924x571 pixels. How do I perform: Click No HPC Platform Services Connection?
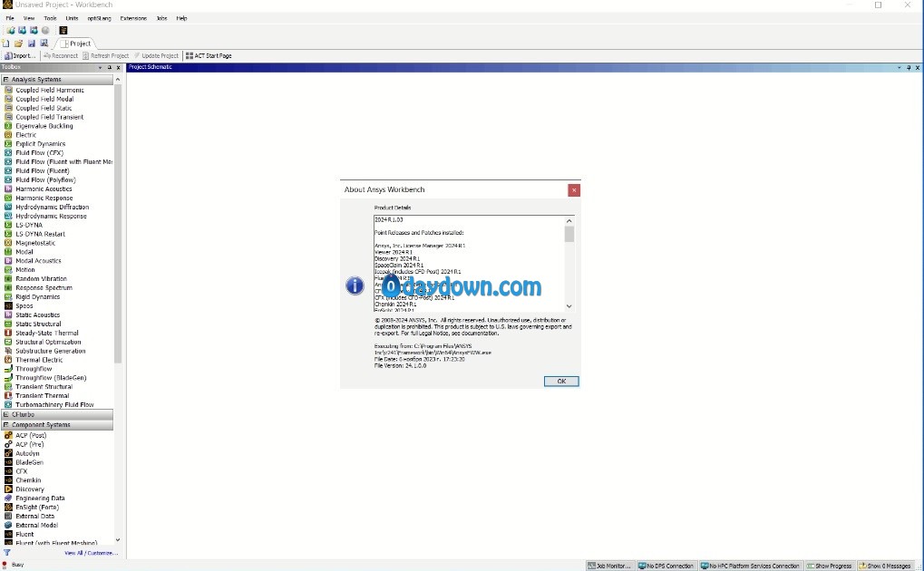pos(750,566)
